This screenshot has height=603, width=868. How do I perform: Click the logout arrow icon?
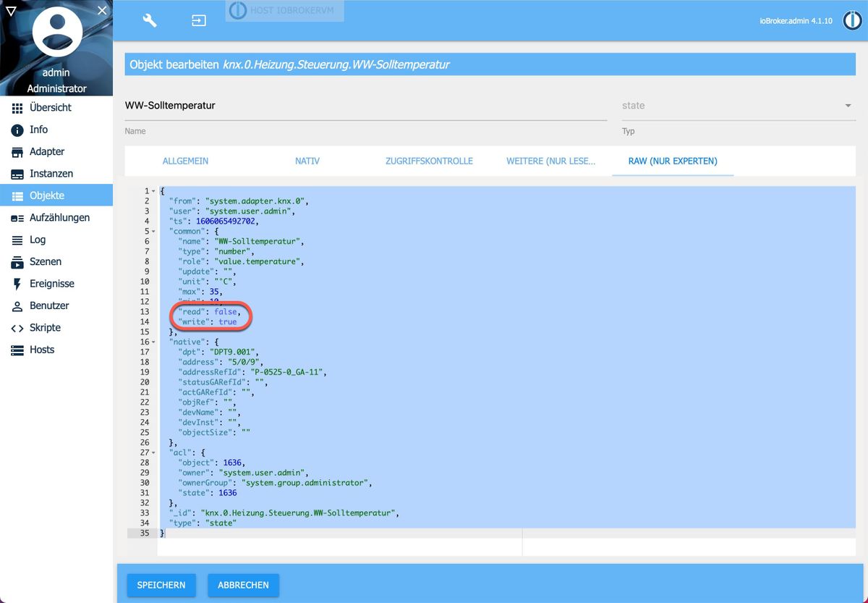click(x=198, y=21)
